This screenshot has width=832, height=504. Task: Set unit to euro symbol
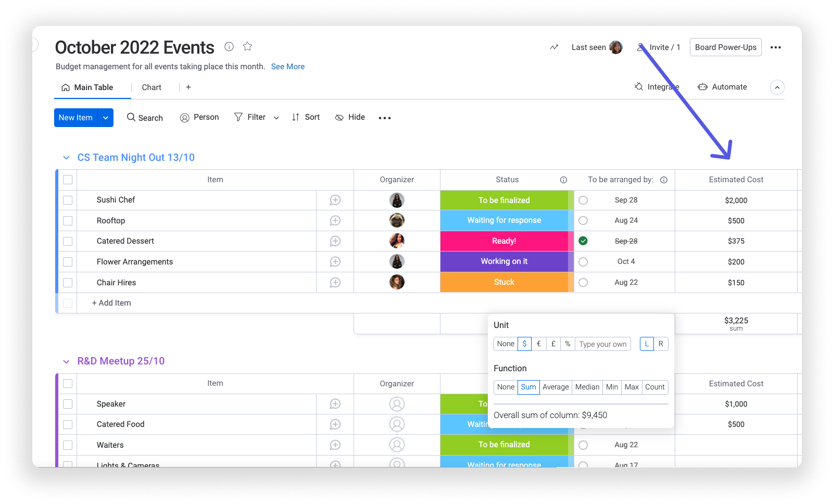[539, 344]
